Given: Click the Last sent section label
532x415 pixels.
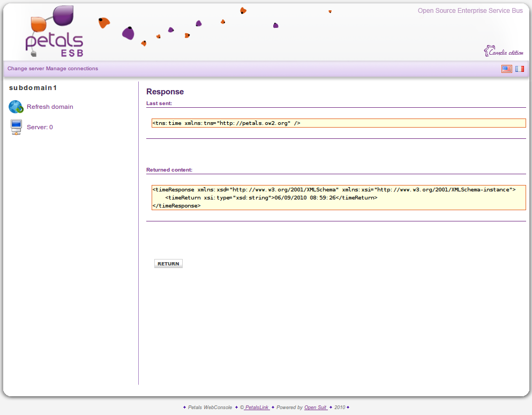Looking at the screenshot, I should point(159,103).
